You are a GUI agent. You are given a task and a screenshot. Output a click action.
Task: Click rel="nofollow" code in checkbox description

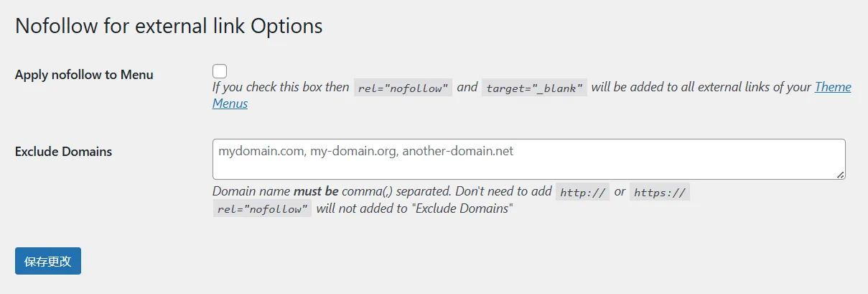pyautogui.click(x=403, y=88)
